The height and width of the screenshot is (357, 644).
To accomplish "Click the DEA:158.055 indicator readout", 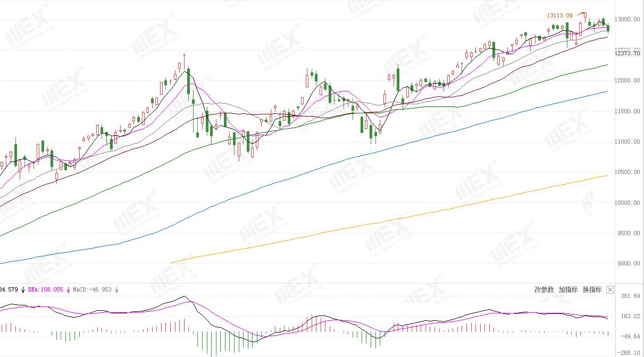I will pos(45,290).
